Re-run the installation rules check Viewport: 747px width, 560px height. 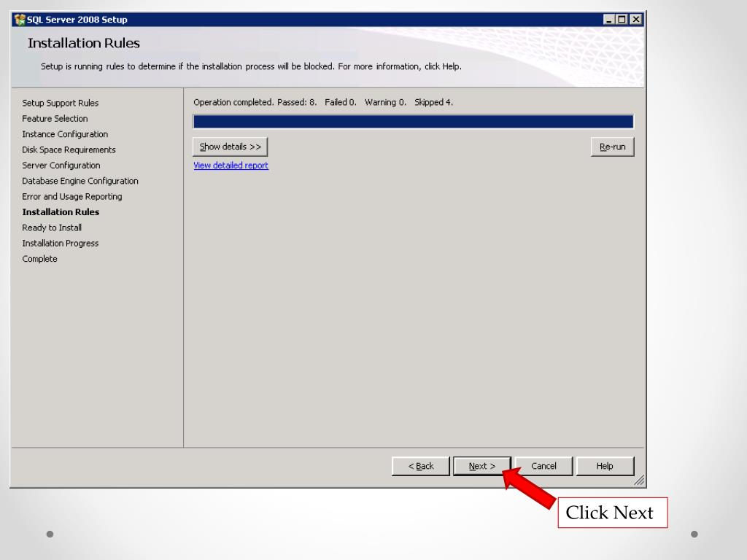point(612,147)
